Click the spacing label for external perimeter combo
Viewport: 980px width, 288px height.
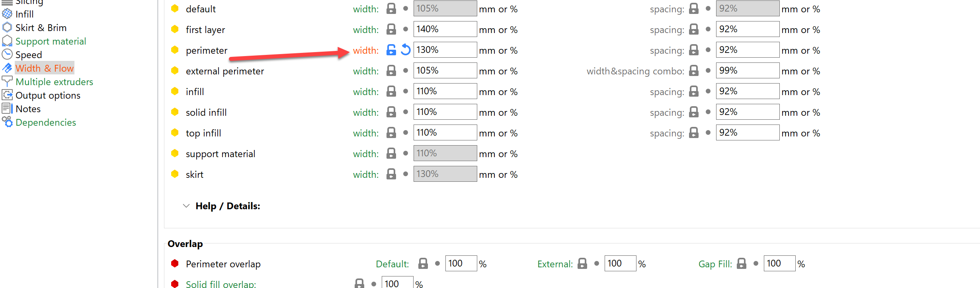635,71
